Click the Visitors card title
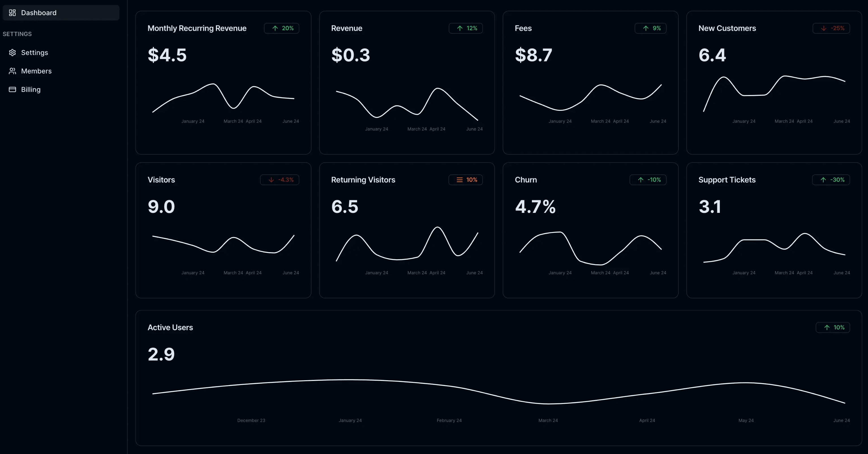The image size is (868, 454). pos(161,180)
